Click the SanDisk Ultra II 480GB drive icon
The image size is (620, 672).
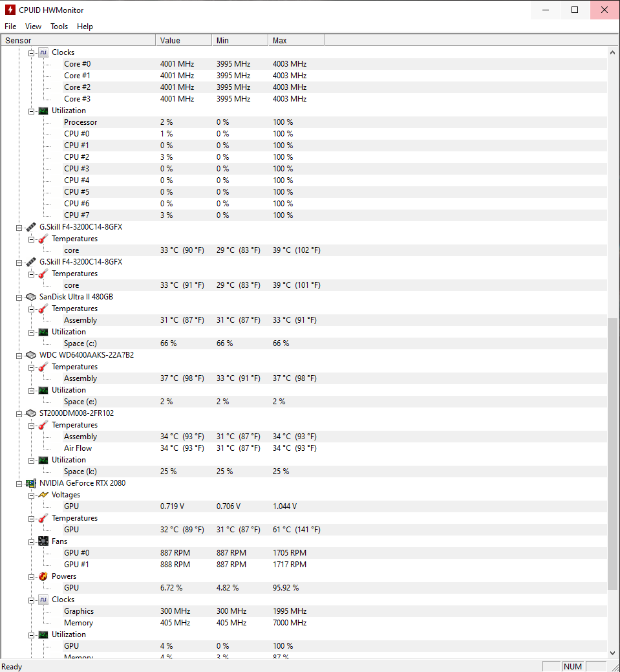click(31, 297)
